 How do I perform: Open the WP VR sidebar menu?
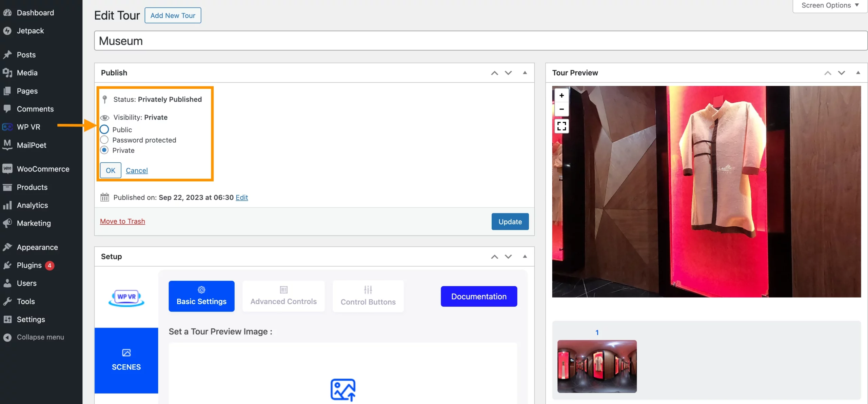pyautogui.click(x=28, y=127)
